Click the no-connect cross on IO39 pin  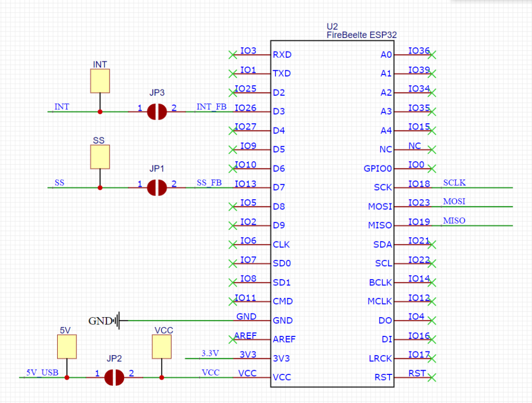coord(432,74)
